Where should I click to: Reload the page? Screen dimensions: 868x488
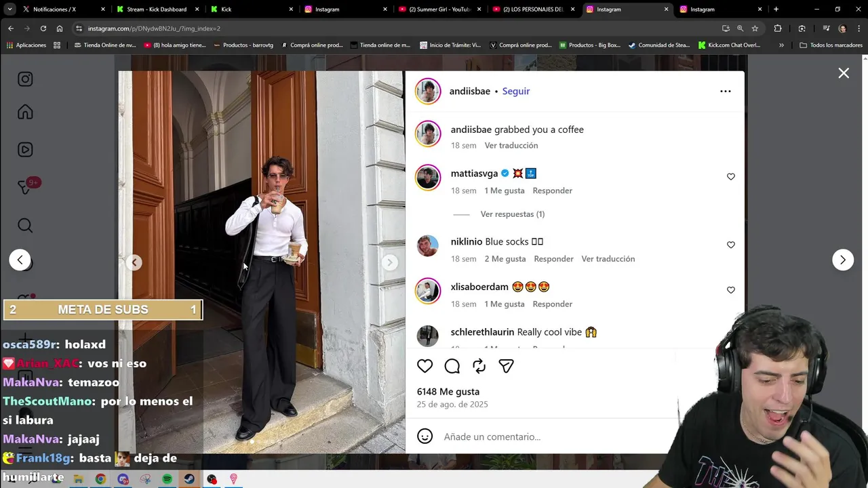click(x=43, y=28)
